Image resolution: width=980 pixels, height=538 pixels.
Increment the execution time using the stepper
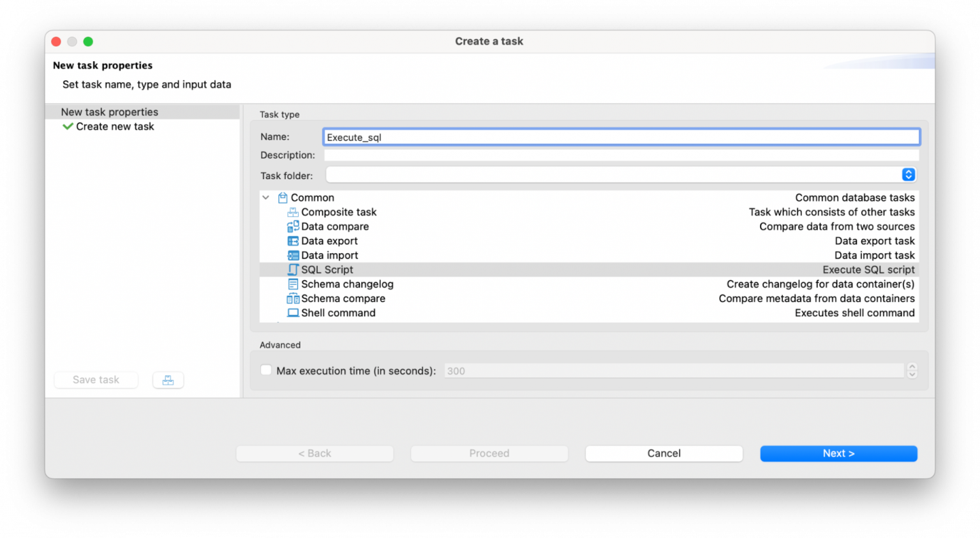click(912, 367)
